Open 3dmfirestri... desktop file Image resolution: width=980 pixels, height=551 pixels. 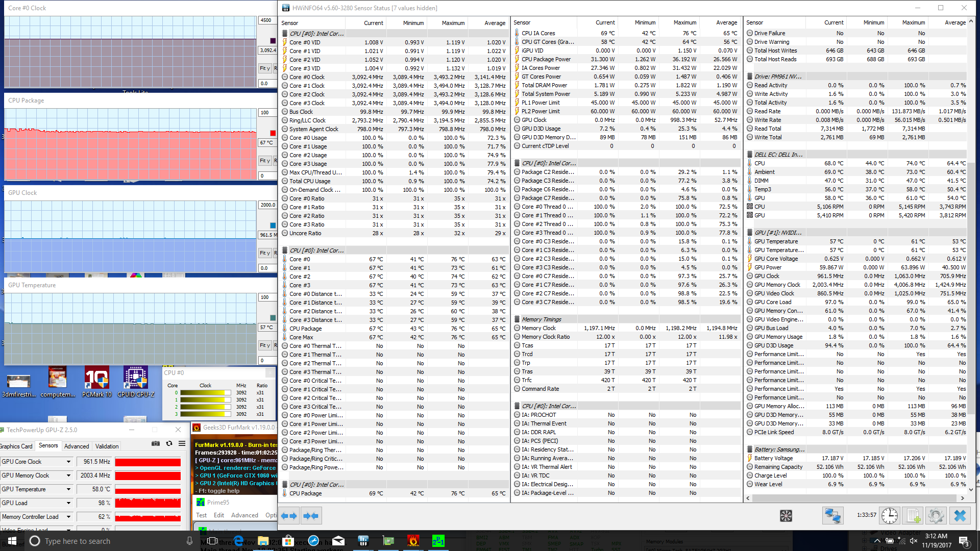(19, 386)
